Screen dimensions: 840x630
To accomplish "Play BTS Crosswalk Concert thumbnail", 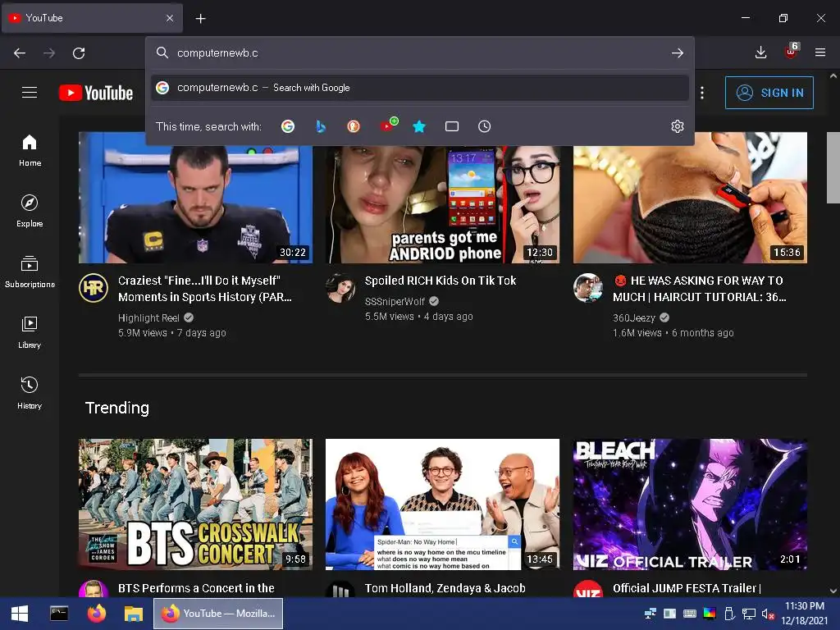I will click(195, 504).
